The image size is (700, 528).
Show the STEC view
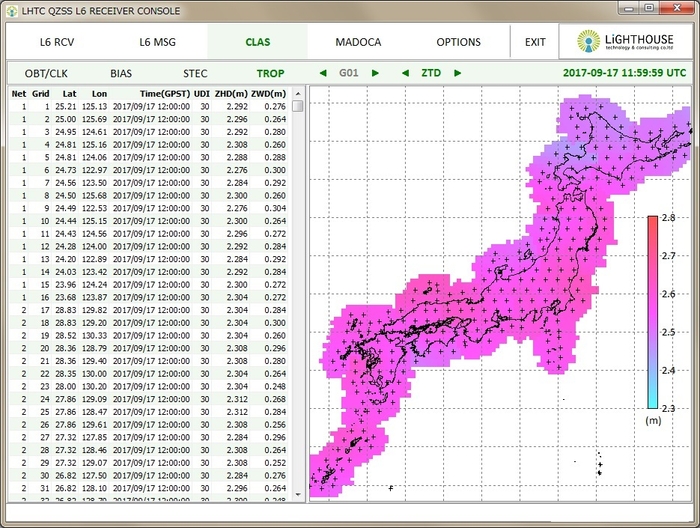click(195, 73)
